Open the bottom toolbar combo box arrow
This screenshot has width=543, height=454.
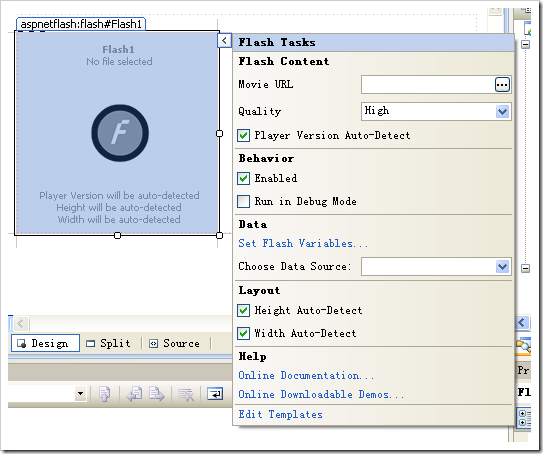point(80,394)
